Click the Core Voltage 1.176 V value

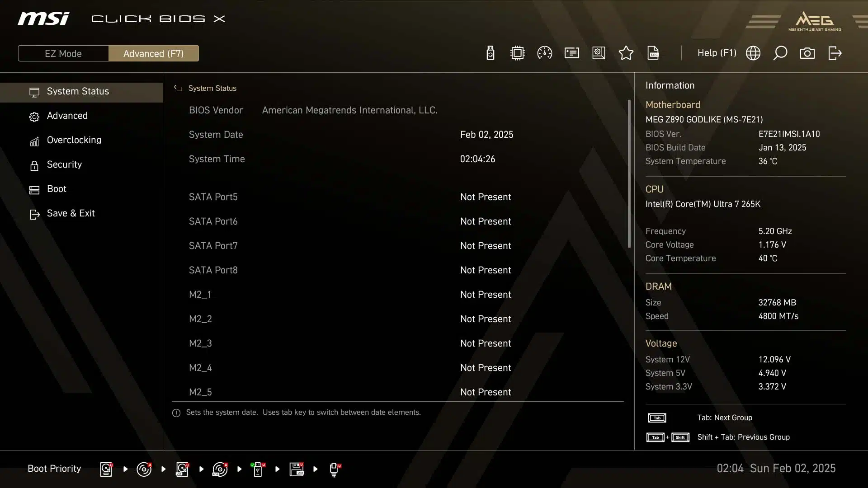[x=772, y=245]
